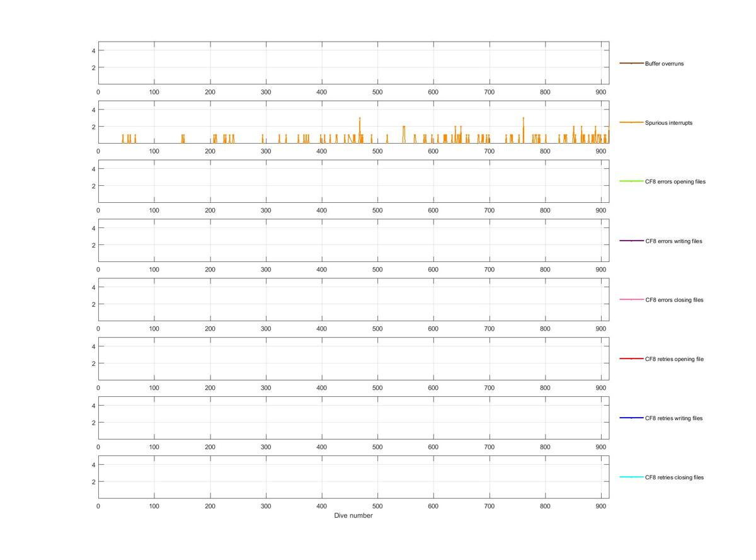Screen dimensions: 756x560
Task: Select the CF8 errors writing files label
Action: click(673, 241)
